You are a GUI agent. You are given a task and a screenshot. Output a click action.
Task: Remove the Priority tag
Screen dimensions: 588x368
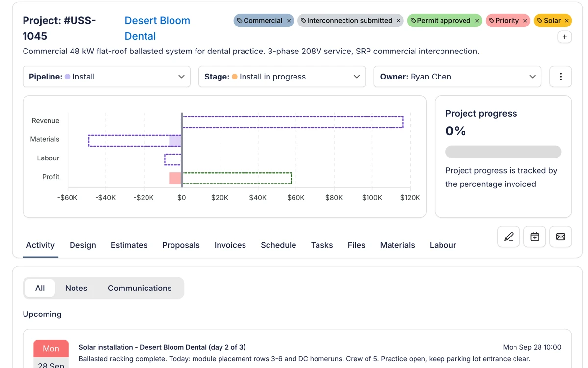tap(525, 21)
